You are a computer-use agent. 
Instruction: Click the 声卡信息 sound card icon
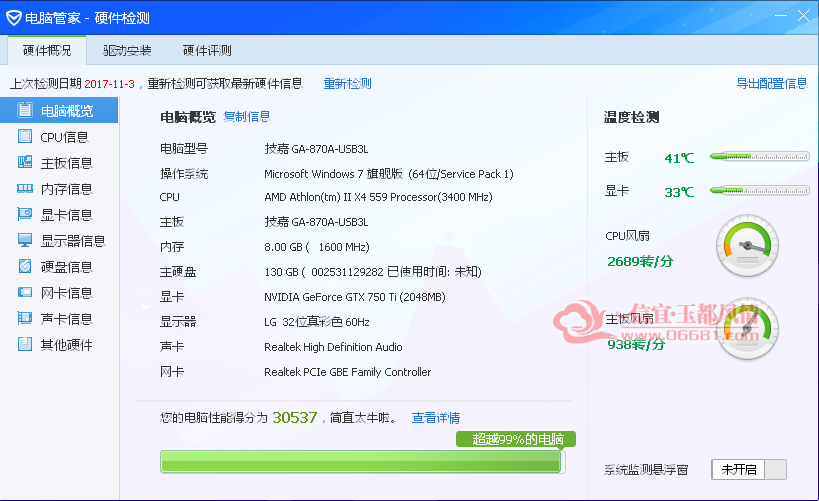coord(25,318)
